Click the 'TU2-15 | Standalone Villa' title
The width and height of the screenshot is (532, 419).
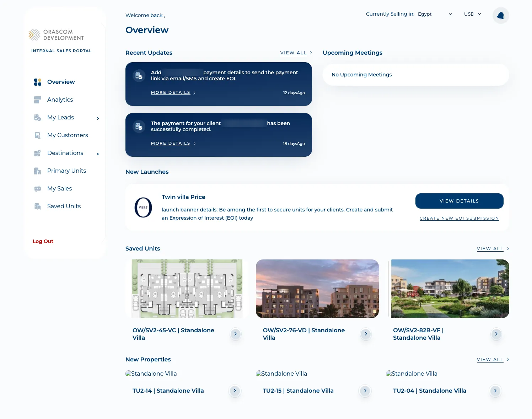298,391
